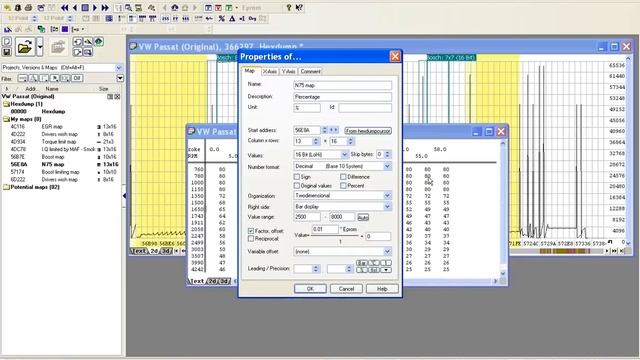The height and width of the screenshot is (360, 640).
Task: Click the blue square stop icon
Action: 85,7
